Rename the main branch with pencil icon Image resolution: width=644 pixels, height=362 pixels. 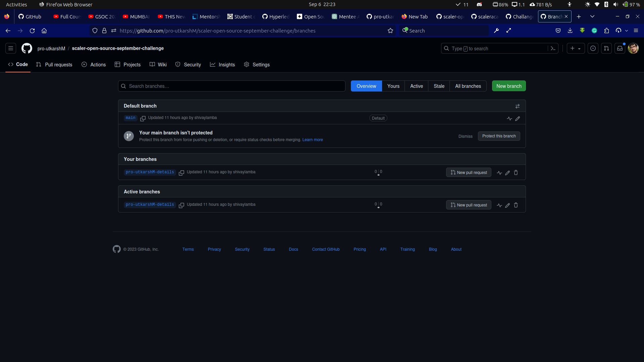coord(518,118)
